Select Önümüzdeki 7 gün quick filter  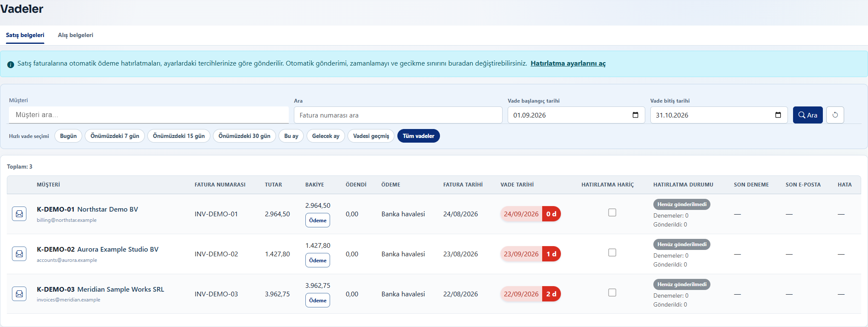click(115, 136)
